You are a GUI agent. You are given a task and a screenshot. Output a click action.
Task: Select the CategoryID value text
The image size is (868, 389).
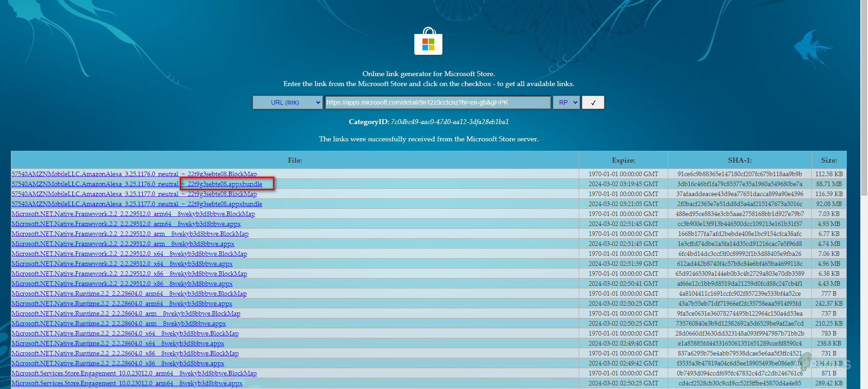pyautogui.click(x=450, y=122)
